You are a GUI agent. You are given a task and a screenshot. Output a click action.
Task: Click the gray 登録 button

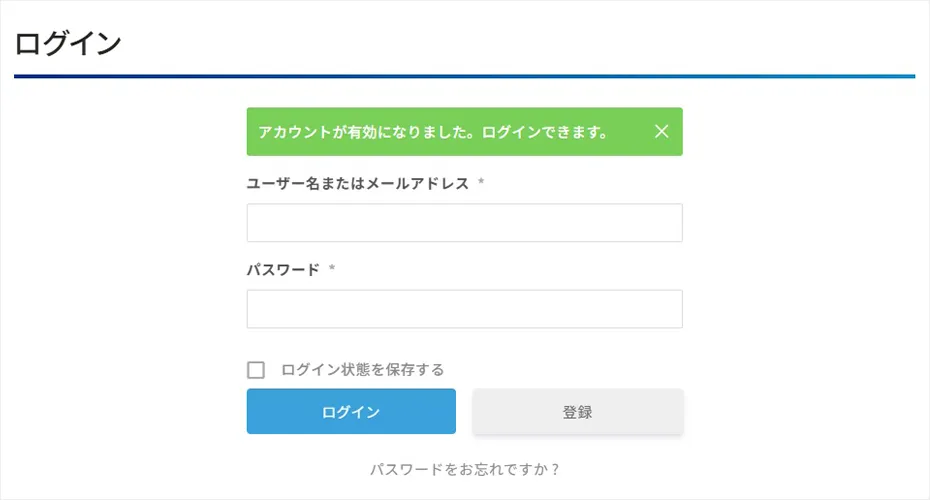[x=577, y=412]
